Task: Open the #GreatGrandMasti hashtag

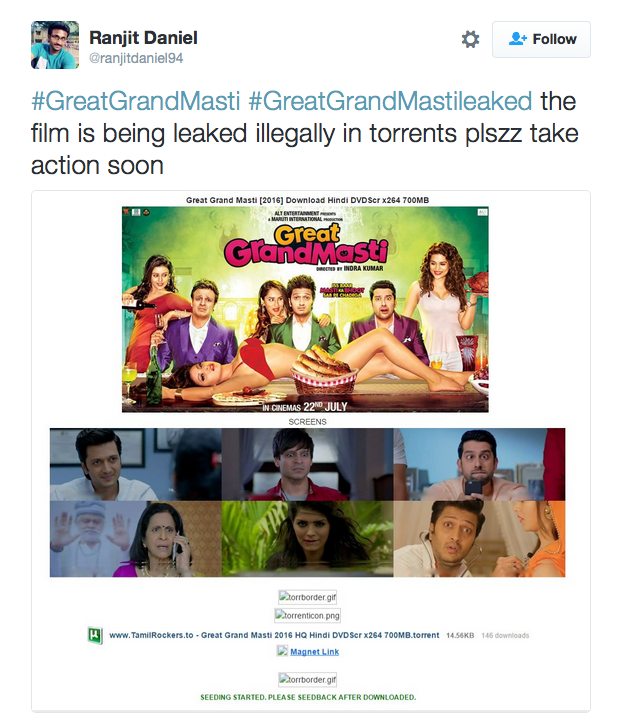Action: click(x=135, y=101)
